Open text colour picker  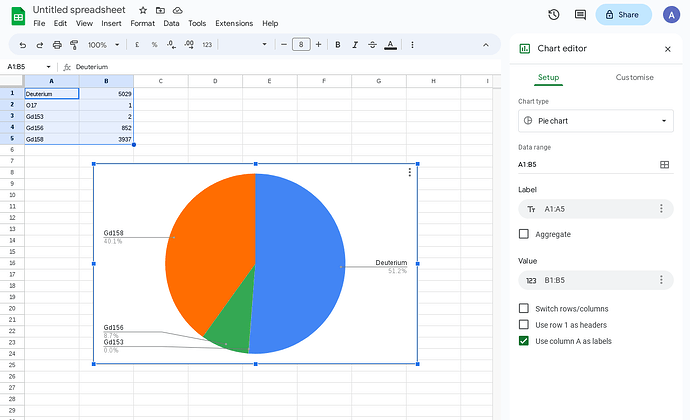(390, 44)
